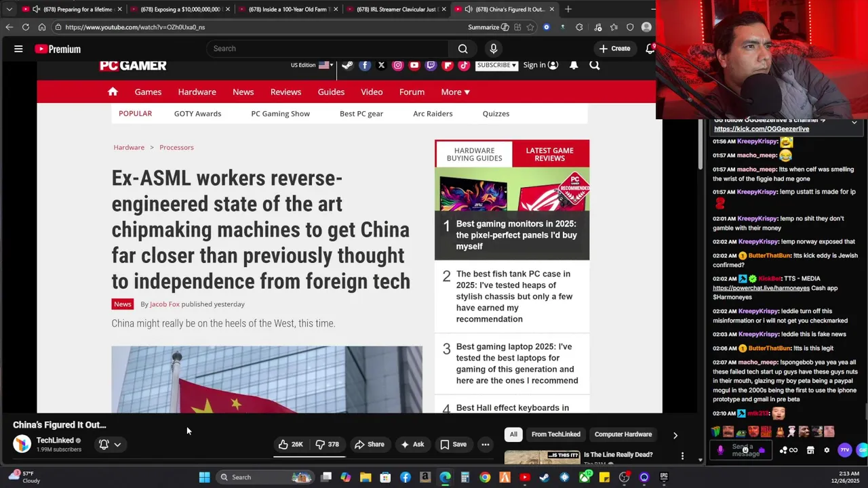Viewport: 868px width, 488px height.
Task: Open chat settings gear icon
Action: (827, 450)
